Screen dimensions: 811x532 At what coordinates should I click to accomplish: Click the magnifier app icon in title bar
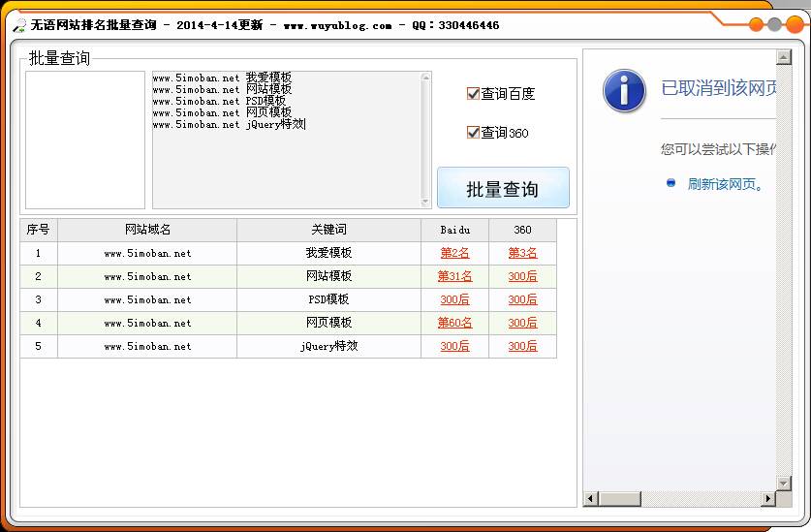(19, 25)
